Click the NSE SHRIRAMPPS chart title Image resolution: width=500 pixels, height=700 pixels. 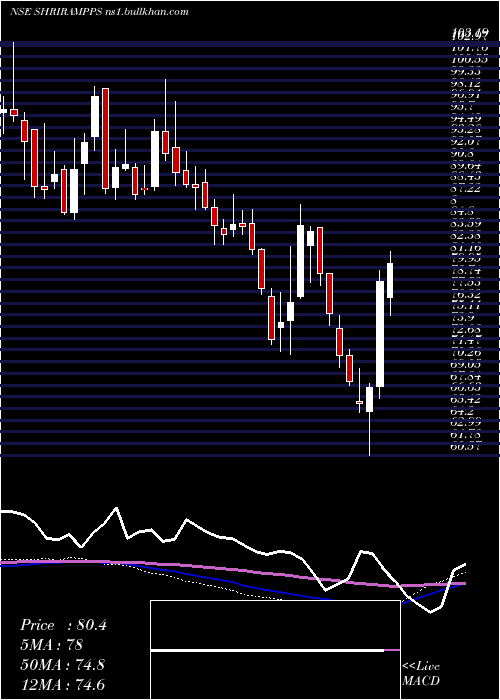point(99,12)
